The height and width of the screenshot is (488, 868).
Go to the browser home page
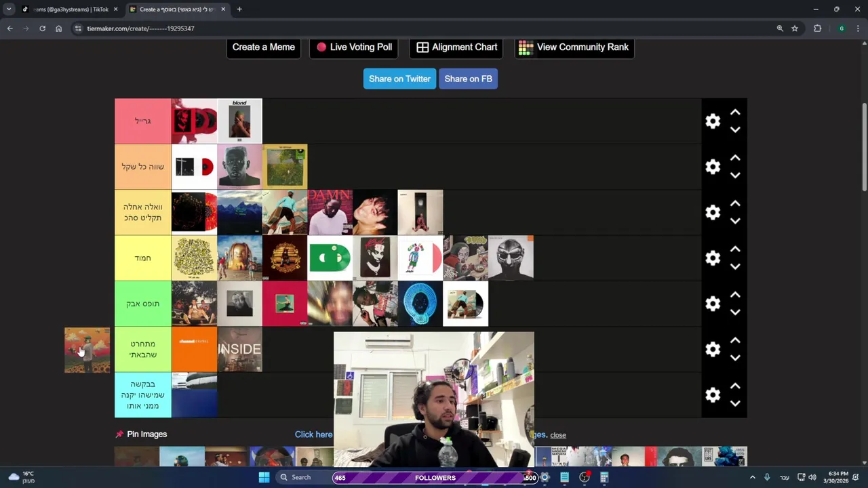[x=58, y=28]
